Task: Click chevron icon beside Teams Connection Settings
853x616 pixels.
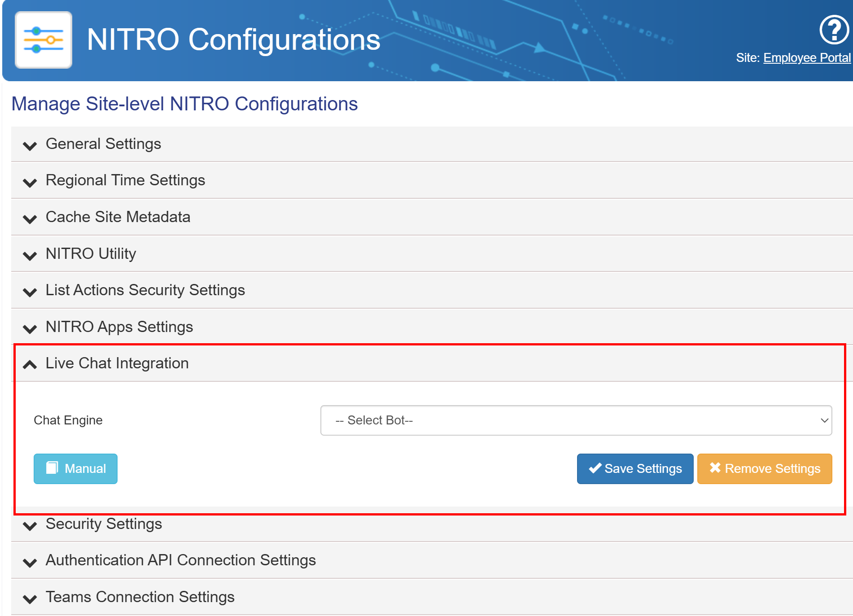Action: coord(30,599)
